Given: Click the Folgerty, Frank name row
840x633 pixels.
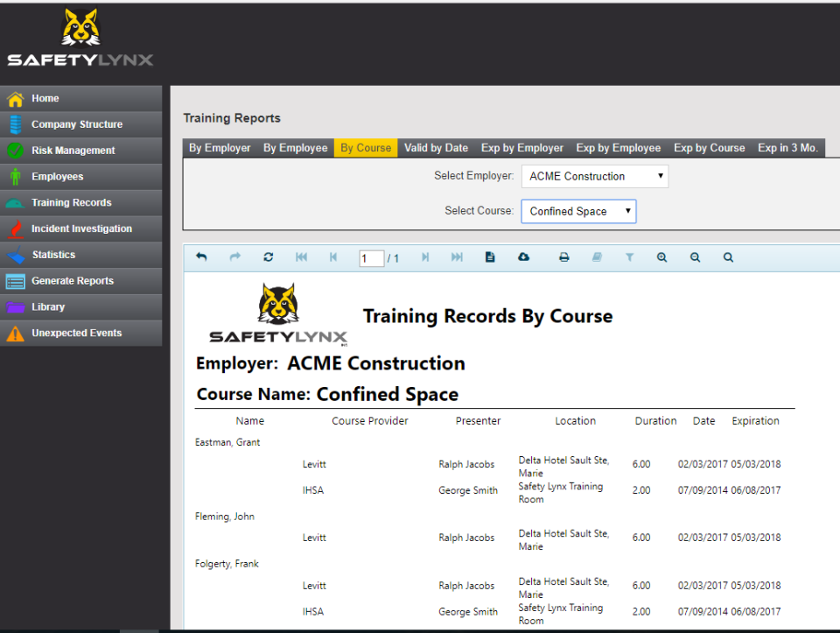Looking at the screenshot, I should (227, 564).
